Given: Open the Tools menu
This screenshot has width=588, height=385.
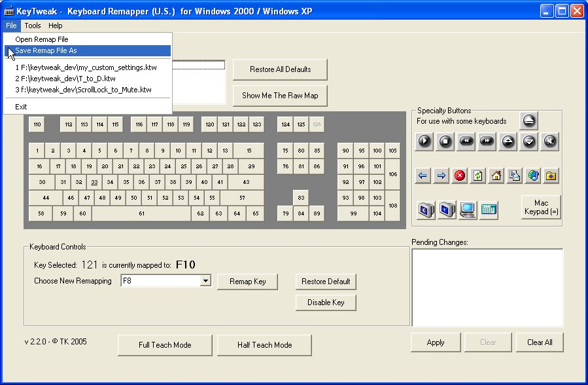Looking at the screenshot, I should [x=33, y=26].
